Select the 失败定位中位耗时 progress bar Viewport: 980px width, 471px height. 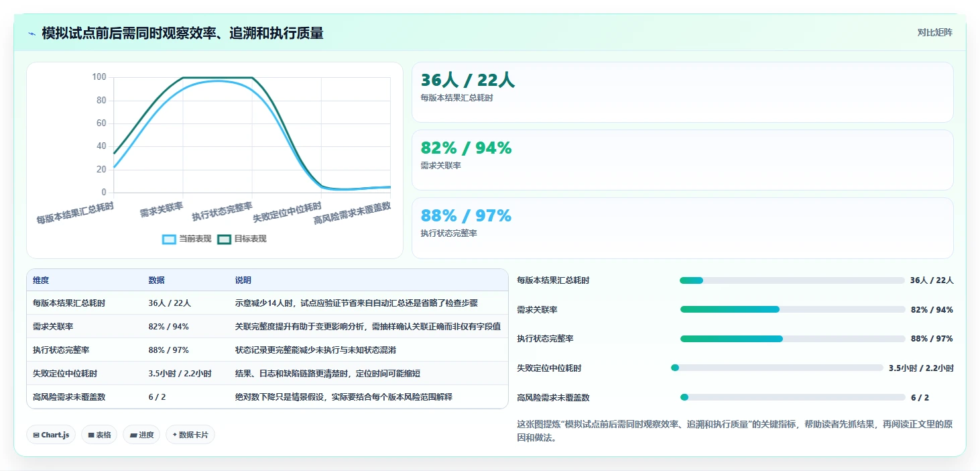[777, 368]
